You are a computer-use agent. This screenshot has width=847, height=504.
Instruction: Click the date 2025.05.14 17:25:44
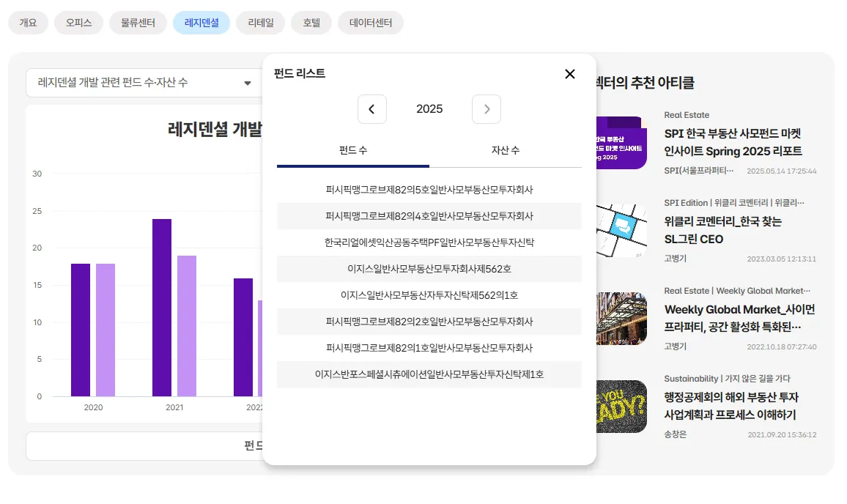tap(782, 171)
